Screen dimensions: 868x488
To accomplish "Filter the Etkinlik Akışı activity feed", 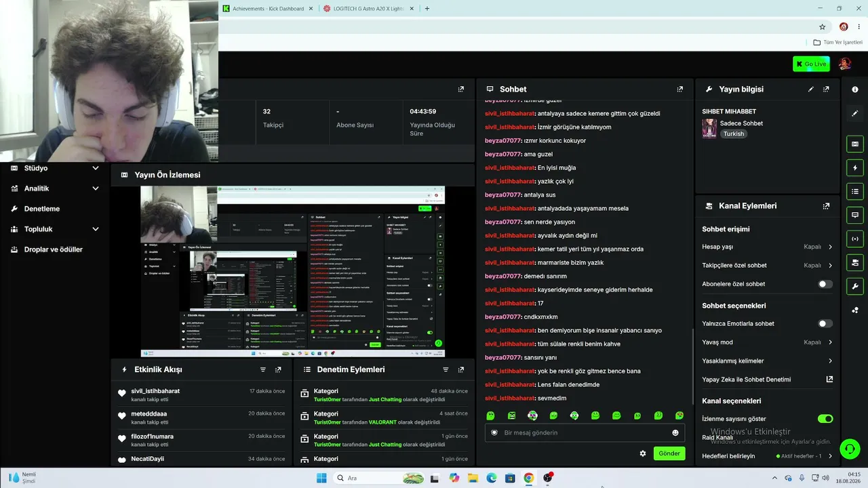I will [x=263, y=369].
